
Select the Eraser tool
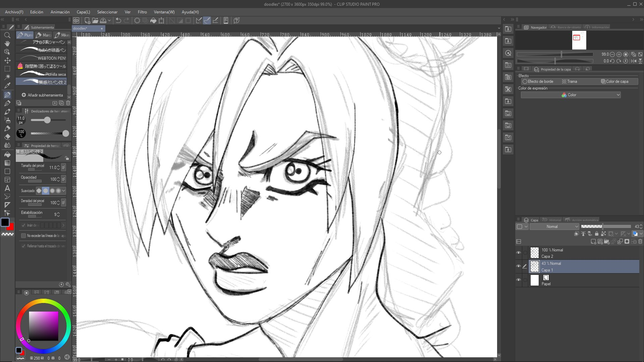click(x=7, y=137)
